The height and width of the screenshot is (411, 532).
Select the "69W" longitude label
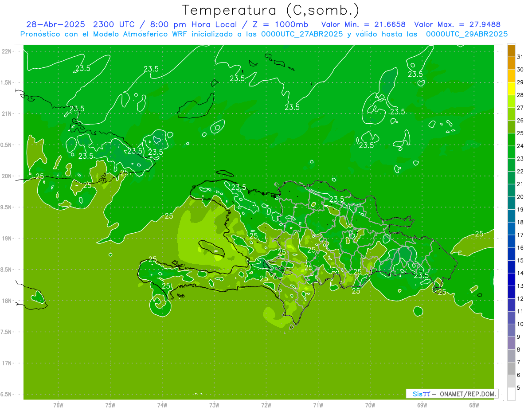[422, 405]
